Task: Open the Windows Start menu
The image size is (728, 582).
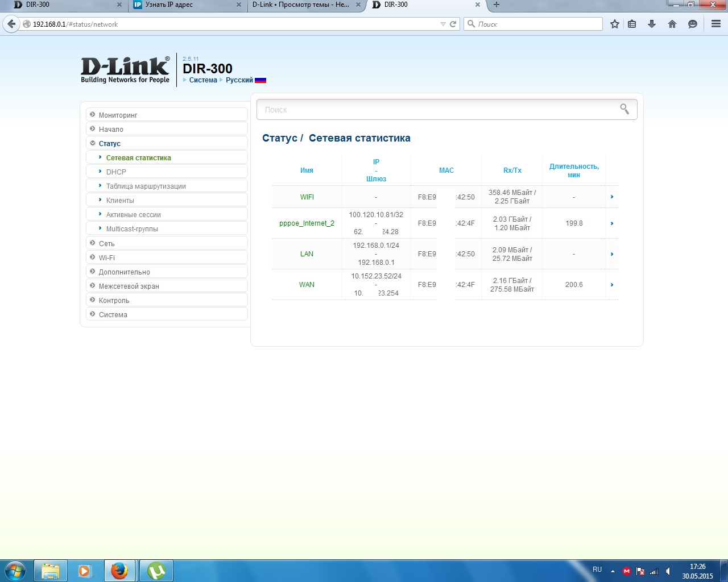Action: 15,570
